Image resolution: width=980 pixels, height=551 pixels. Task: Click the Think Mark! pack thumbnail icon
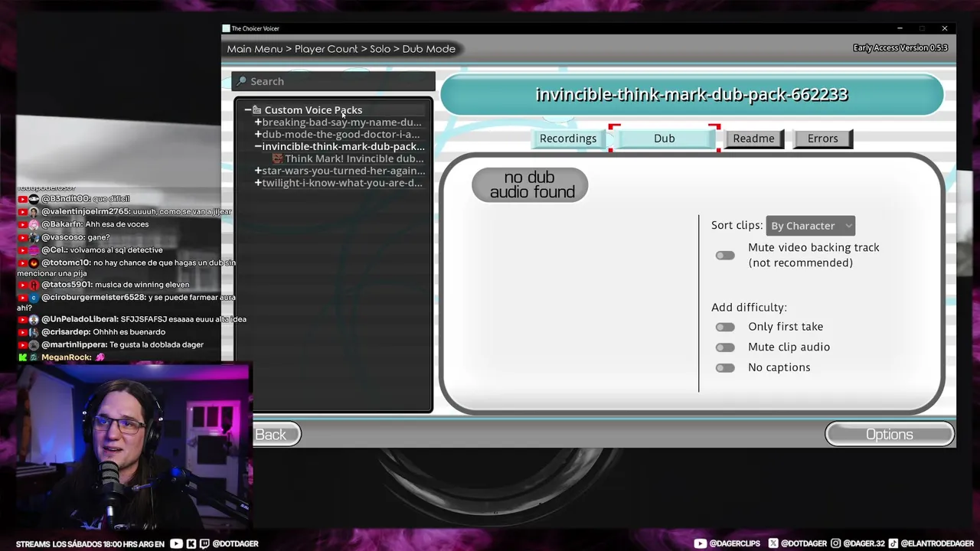(277, 158)
